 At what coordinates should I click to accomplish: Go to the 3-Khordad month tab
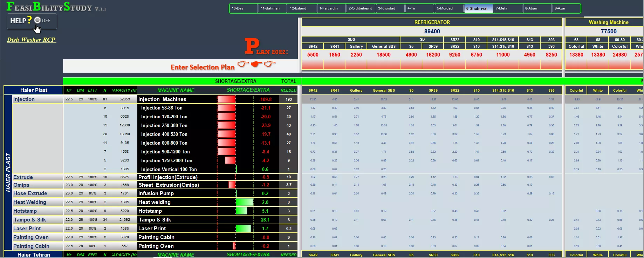pos(391,8)
